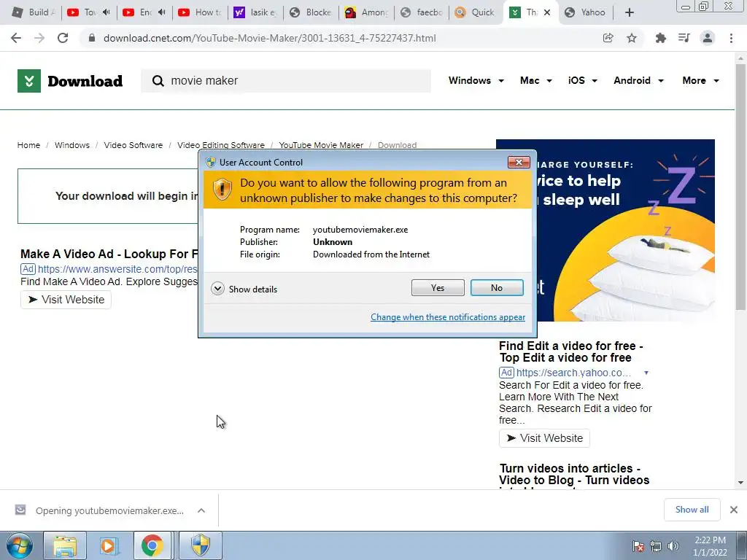747x560 pixels.
Task: Open the Windows dropdown menu
Action: [x=476, y=80]
